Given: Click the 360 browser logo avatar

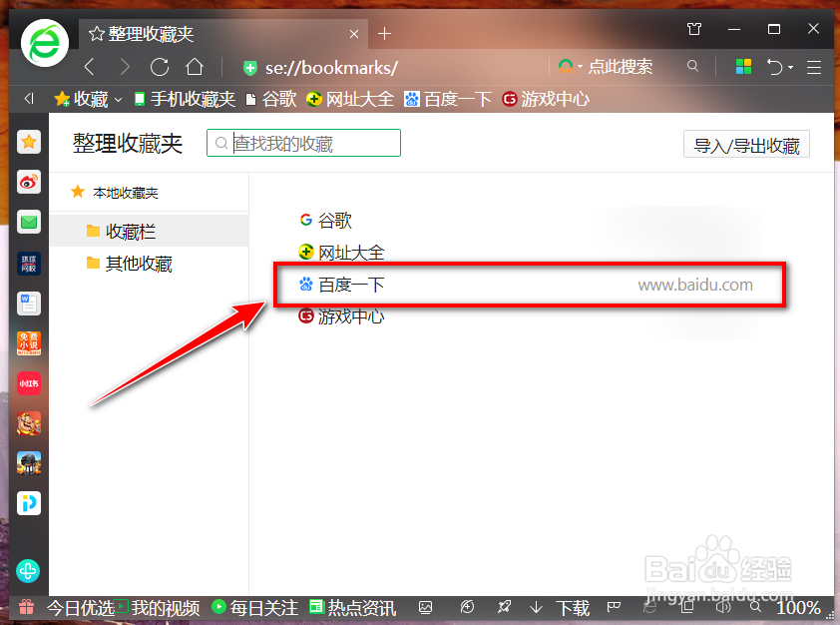Looking at the screenshot, I should pos(45,43).
